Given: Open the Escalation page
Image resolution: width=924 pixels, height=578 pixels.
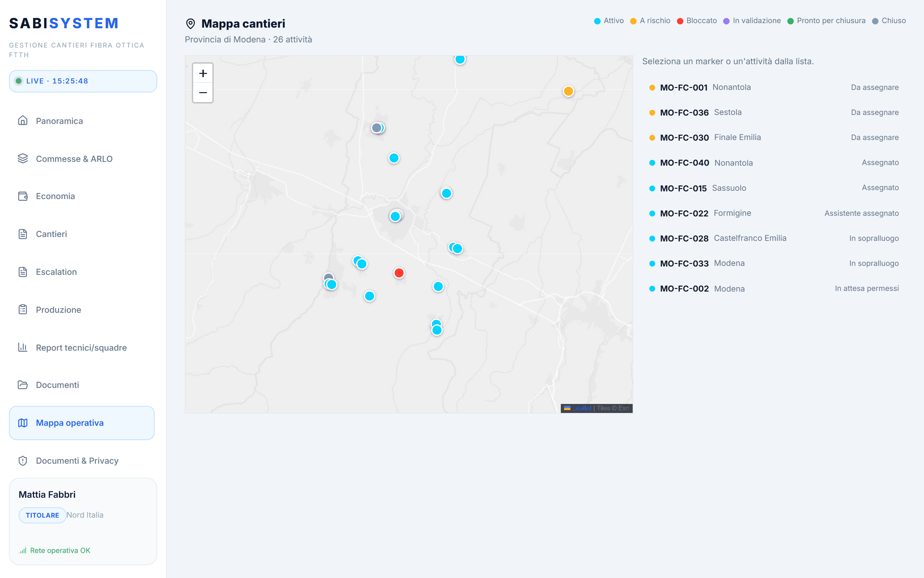Looking at the screenshot, I should (82, 272).
